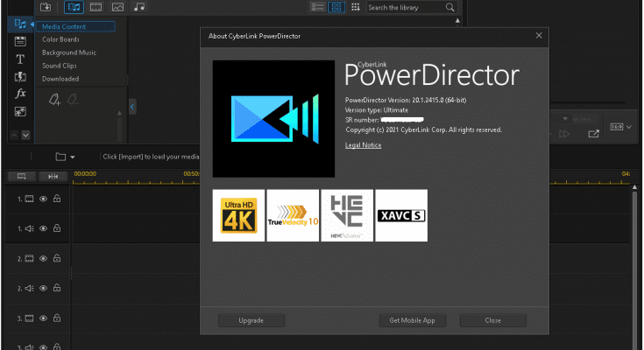Image resolution: width=644 pixels, height=350 pixels.
Task: Expand more rooms down arrow
Action: [26, 135]
